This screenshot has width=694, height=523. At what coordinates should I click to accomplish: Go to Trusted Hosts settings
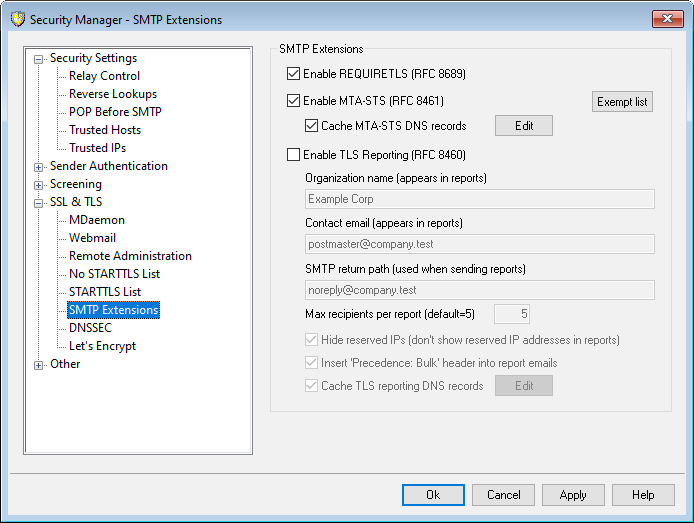click(x=104, y=130)
